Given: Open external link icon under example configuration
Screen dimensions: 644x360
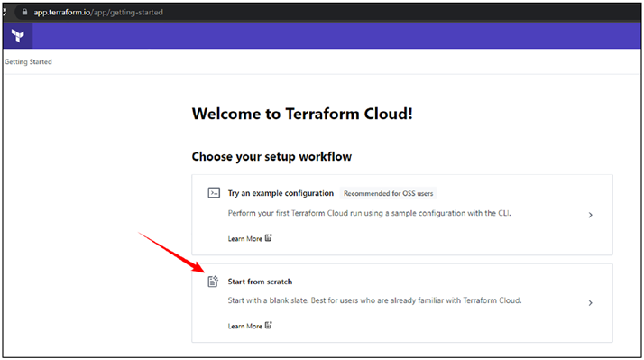Looking at the screenshot, I should [268, 238].
